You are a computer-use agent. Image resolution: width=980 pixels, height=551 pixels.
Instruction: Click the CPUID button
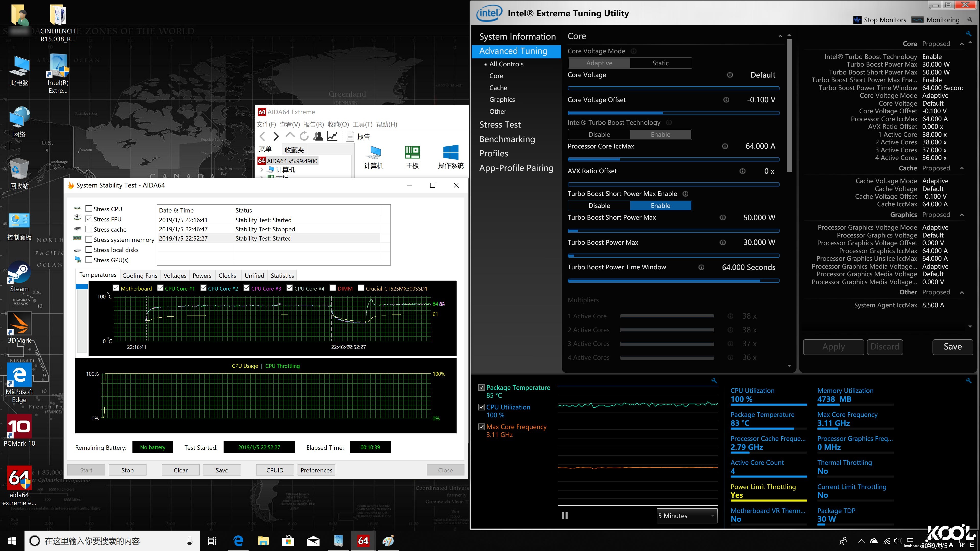pyautogui.click(x=275, y=470)
